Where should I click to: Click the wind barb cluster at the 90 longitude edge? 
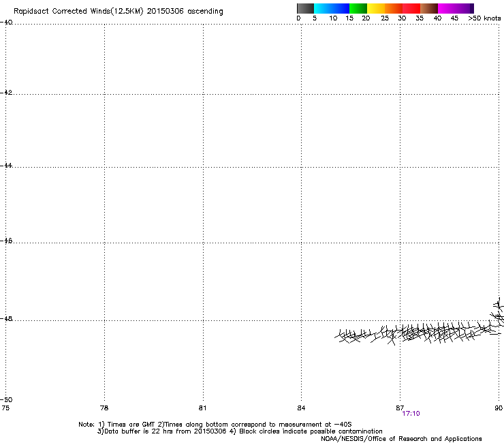coord(498,312)
